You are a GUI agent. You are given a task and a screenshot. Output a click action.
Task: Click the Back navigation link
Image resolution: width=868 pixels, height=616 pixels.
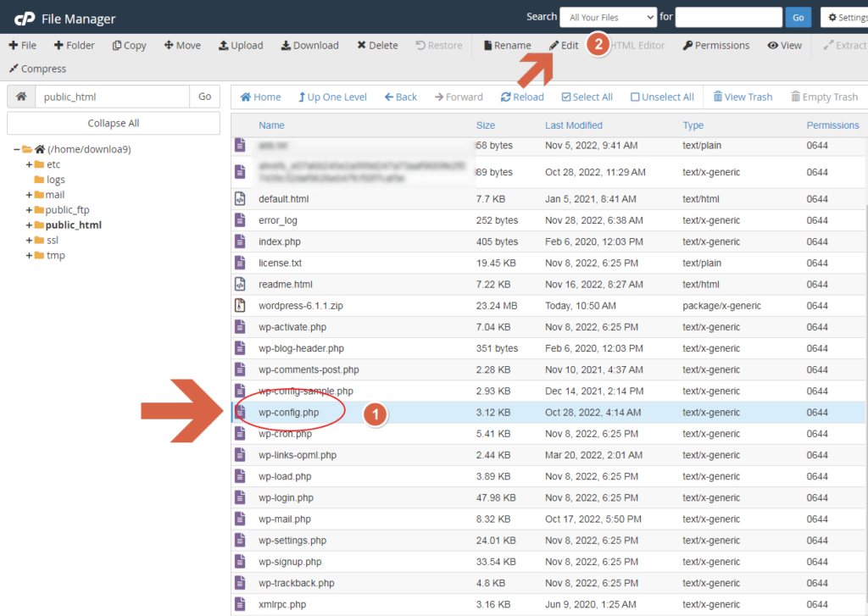400,97
